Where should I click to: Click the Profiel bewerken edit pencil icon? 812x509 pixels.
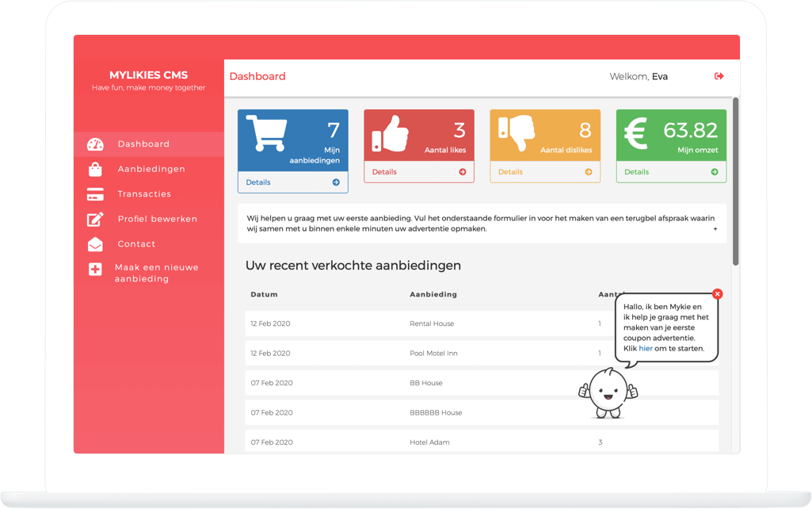tap(95, 220)
